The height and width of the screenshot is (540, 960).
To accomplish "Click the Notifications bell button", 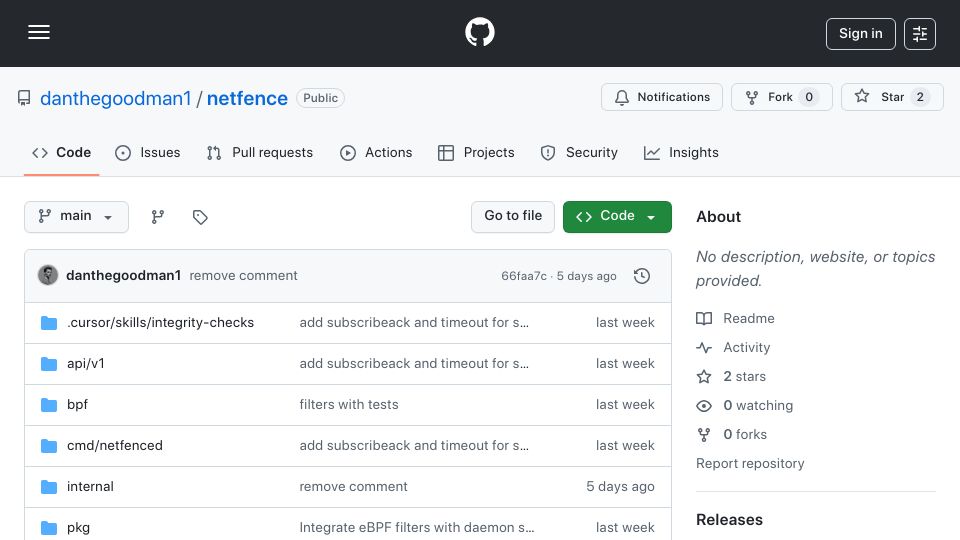I will [x=661, y=97].
